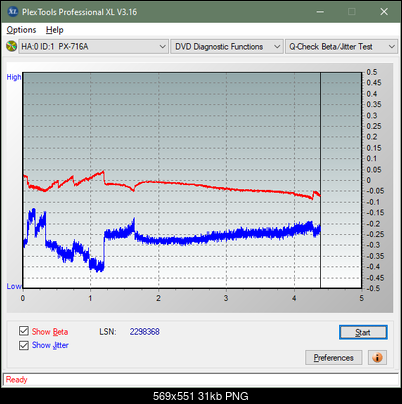Open the Help menu
The width and height of the screenshot is (402, 404).
54,30
